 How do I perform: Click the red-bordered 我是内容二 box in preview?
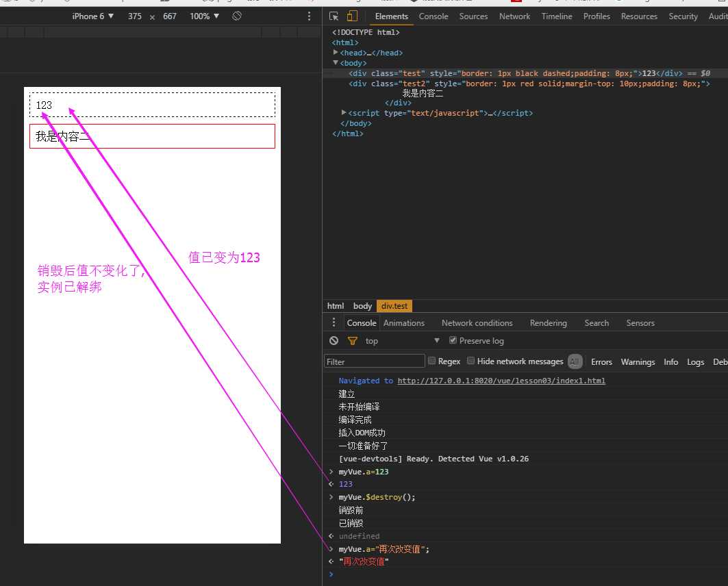coord(152,136)
